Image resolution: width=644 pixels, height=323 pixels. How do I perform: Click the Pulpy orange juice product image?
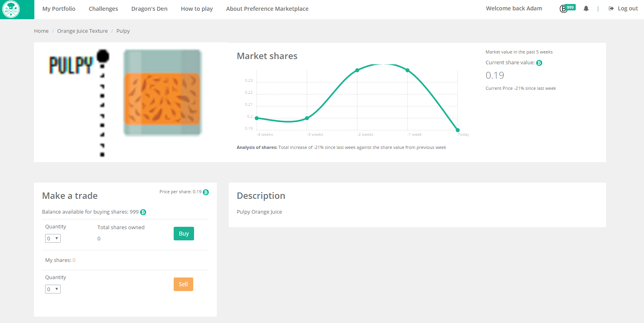162,93
